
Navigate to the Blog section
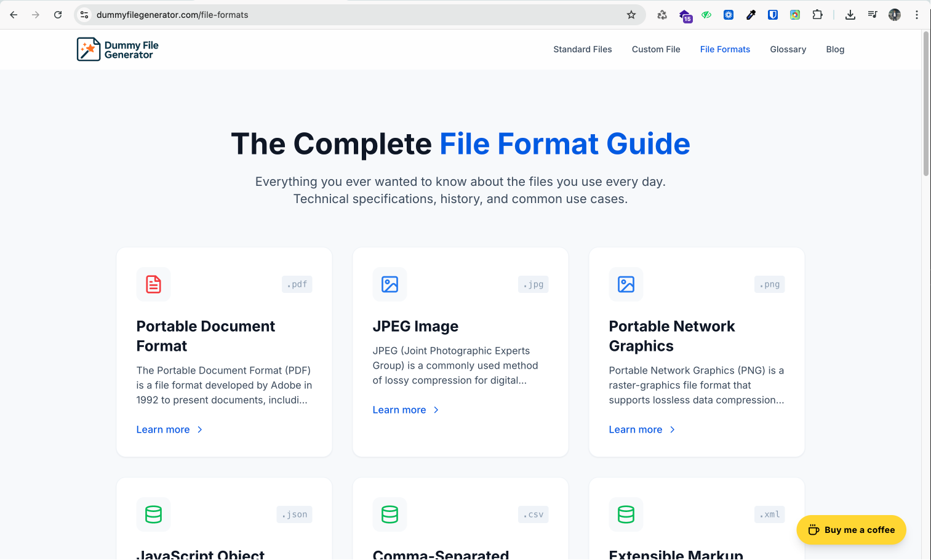click(x=835, y=49)
